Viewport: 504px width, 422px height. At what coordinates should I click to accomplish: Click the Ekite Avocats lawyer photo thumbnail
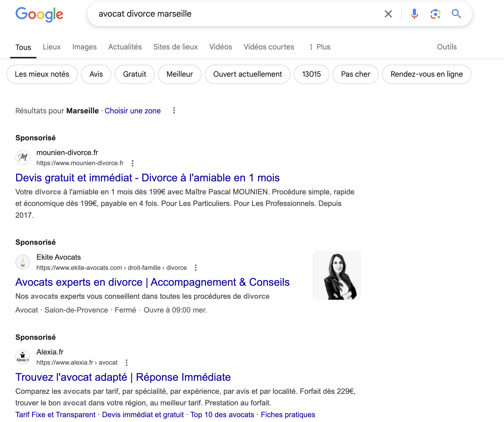coord(337,275)
